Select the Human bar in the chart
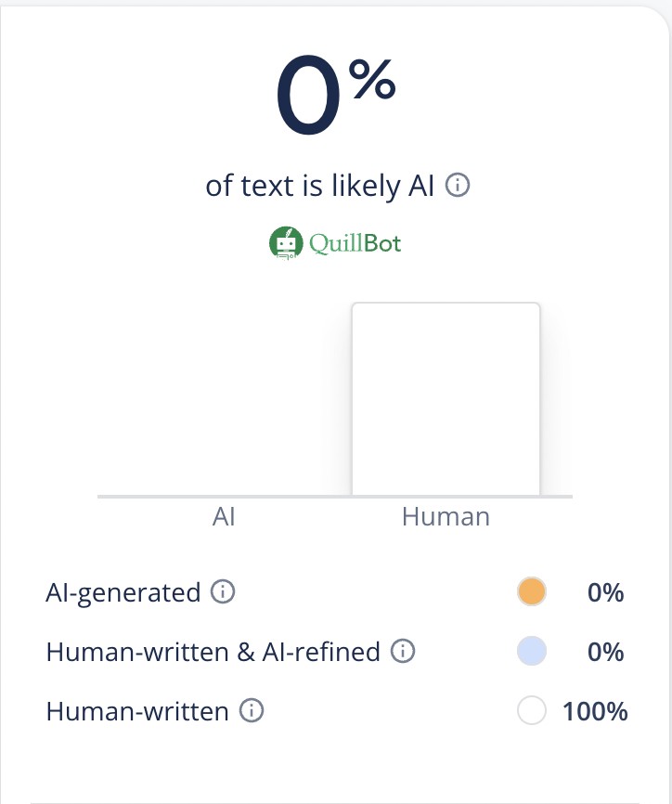The height and width of the screenshot is (804, 672). click(x=446, y=399)
